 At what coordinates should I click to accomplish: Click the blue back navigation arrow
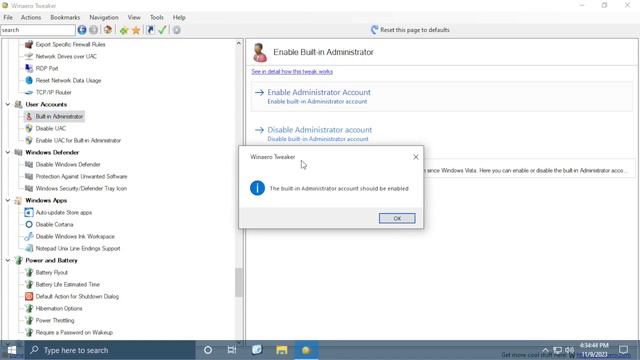click(x=82, y=30)
